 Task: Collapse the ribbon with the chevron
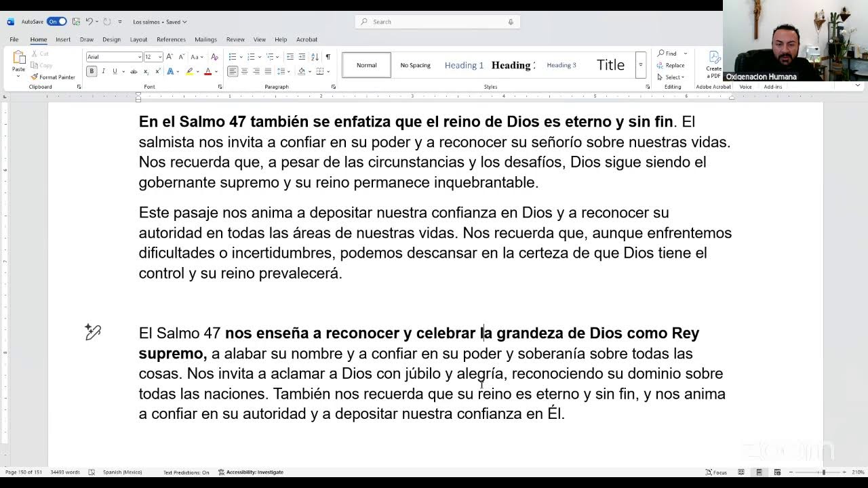pos(858,85)
